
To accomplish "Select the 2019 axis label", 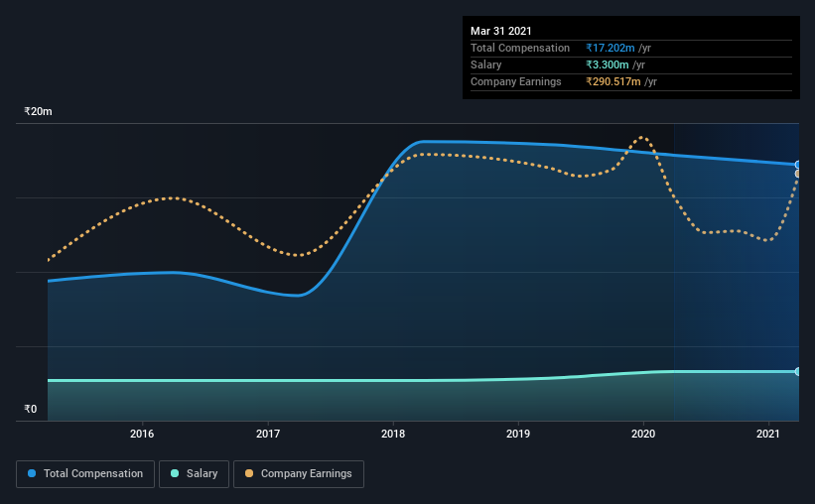I will point(518,434).
